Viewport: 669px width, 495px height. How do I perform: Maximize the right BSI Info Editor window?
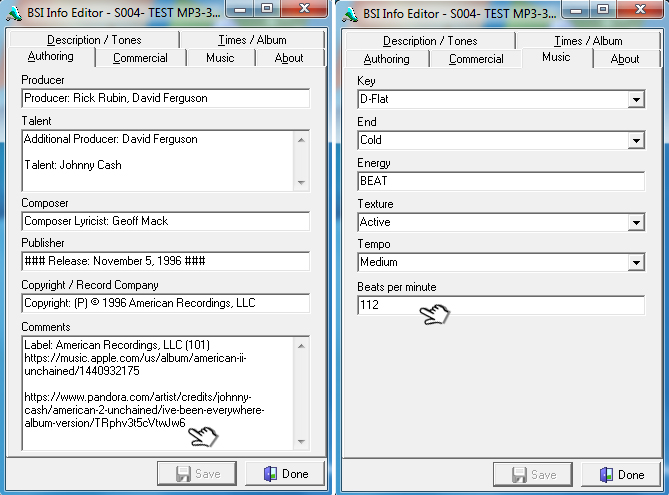[603, 9]
